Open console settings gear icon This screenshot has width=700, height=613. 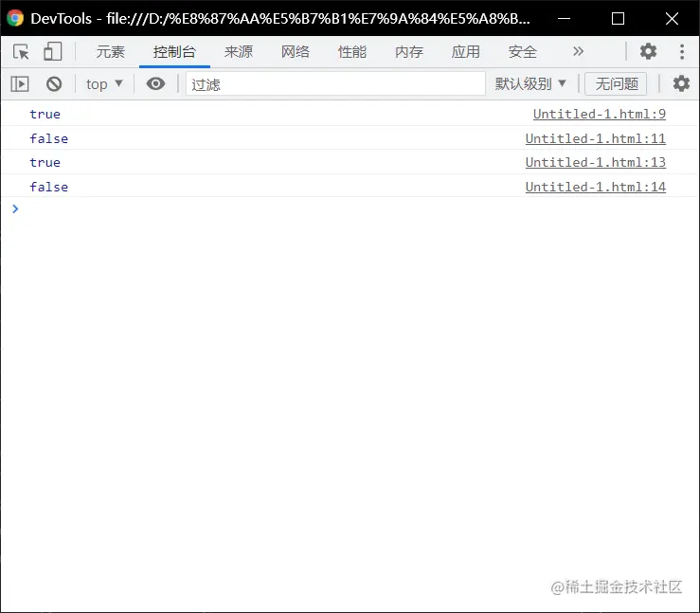pyautogui.click(x=681, y=83)
